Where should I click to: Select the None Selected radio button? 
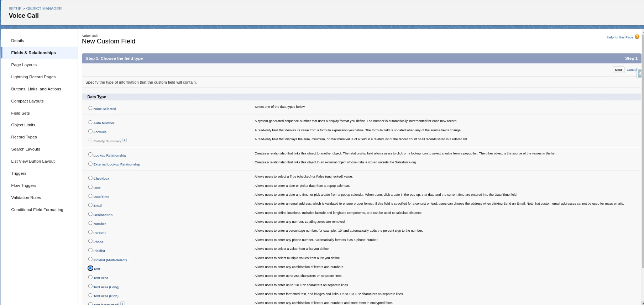coord(90,108)
